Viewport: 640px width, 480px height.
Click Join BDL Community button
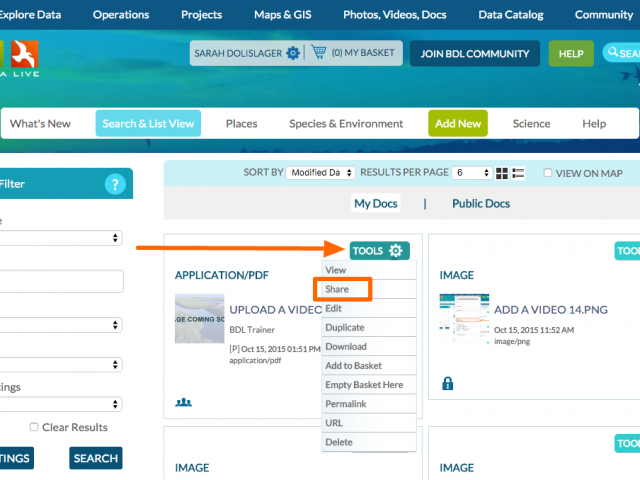pyautogui.click(x=475, y=53)
